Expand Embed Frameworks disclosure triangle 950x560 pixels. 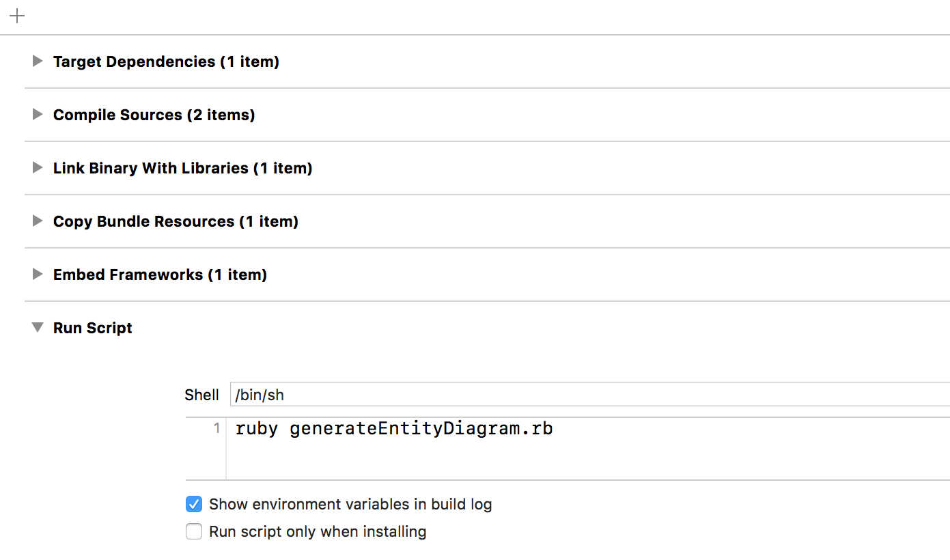click(38, 275)
